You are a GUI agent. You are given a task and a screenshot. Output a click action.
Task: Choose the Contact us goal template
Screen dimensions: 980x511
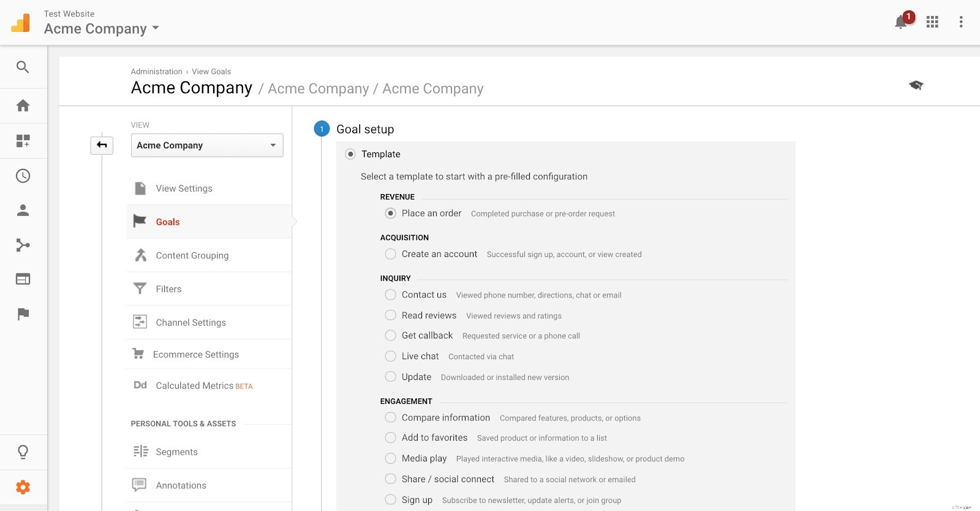point(390,295)
